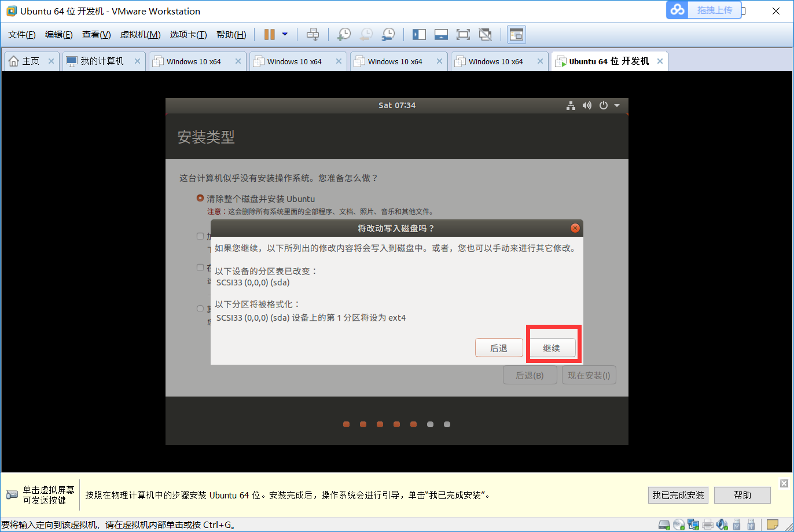Click the 我已完成安装 button
The height and width of the screenshot is (532, 794).
pyautogui.click(x=678, y=495)
